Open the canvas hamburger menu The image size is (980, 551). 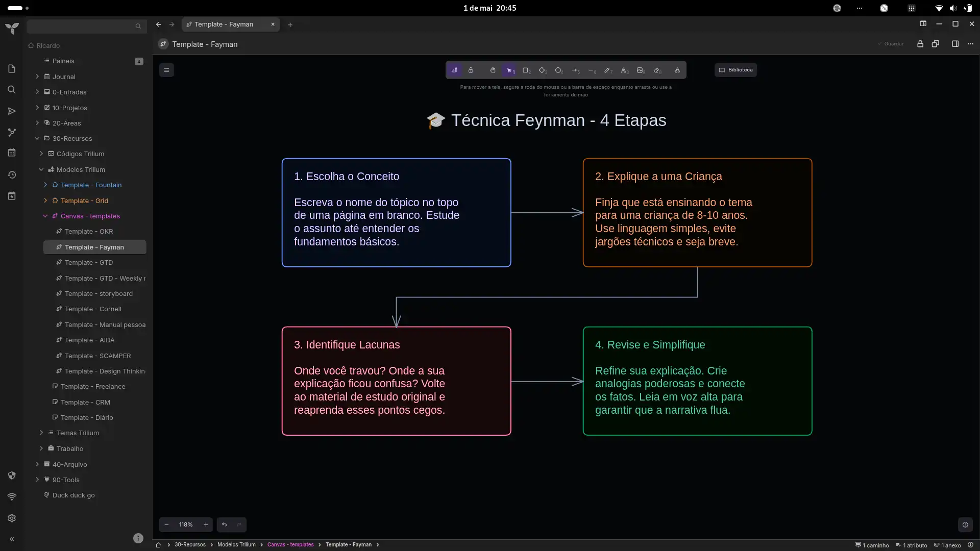166,70
